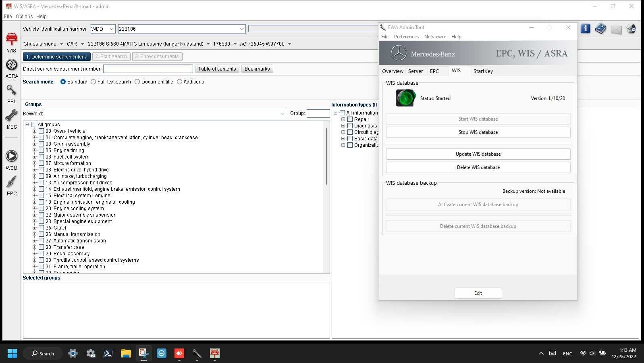Open the volume speaker tray icon
The height and width of the screenshot is (363, 644).
point(592,353)
